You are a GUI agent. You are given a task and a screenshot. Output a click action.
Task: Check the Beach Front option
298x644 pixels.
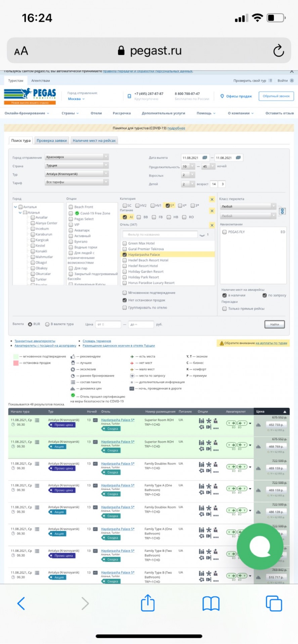71,207
